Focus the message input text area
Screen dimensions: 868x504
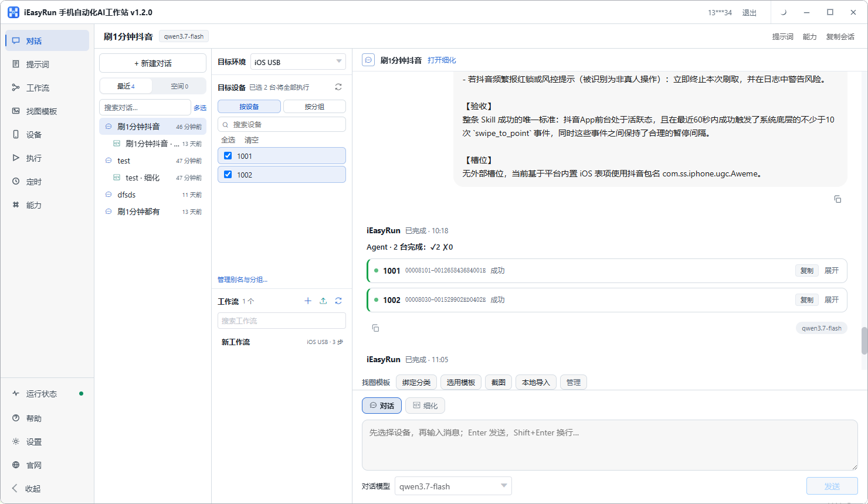point(610,445)
